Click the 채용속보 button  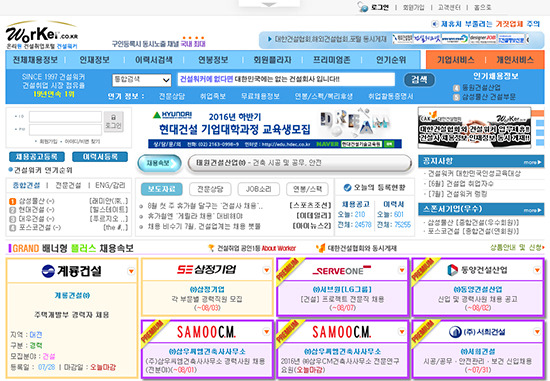tap(160, 163)
